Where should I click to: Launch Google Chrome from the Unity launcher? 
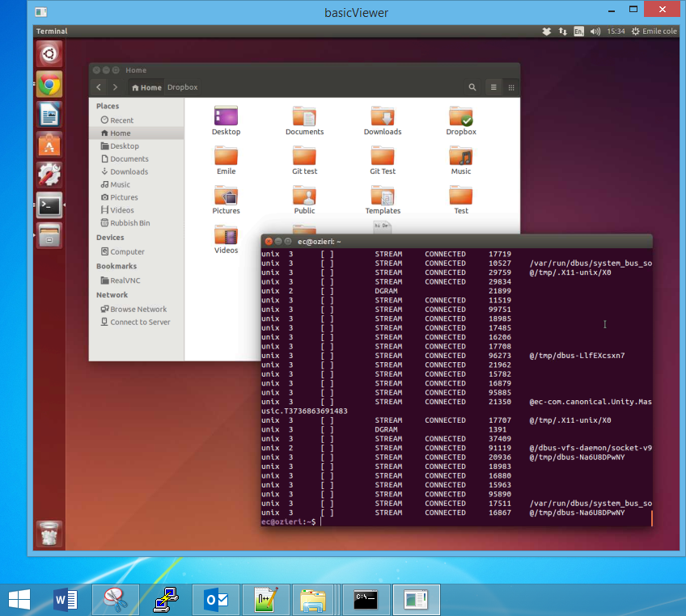(x=49, y=84)
